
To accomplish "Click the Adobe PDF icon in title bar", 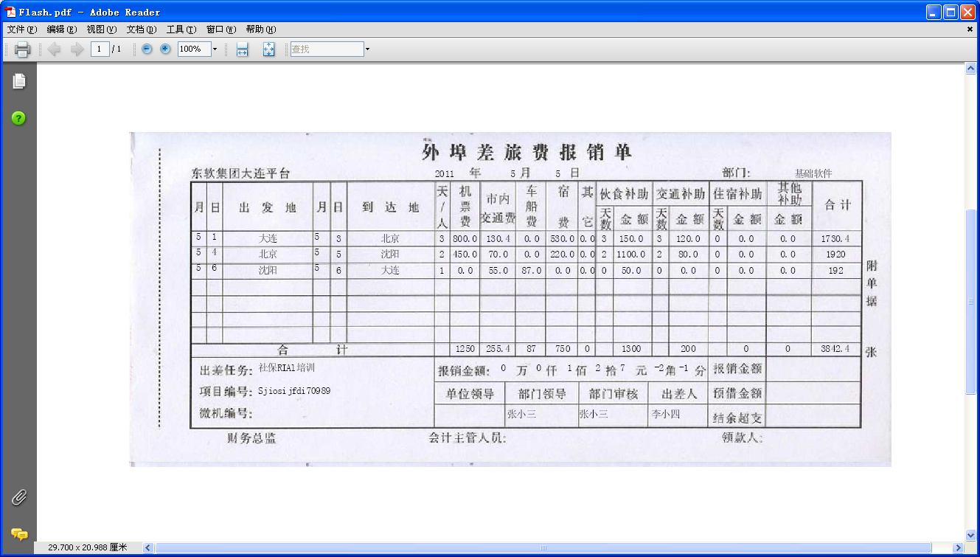I will point(10,12).
